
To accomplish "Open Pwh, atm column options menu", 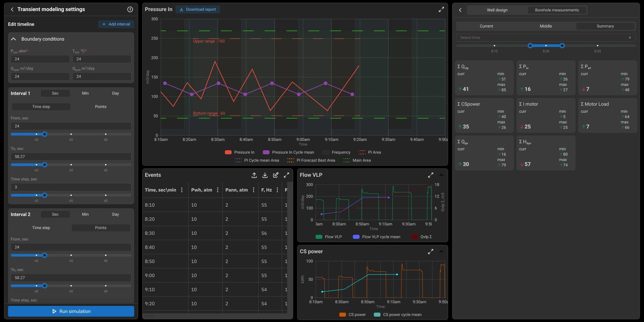I will coord(218,190).
